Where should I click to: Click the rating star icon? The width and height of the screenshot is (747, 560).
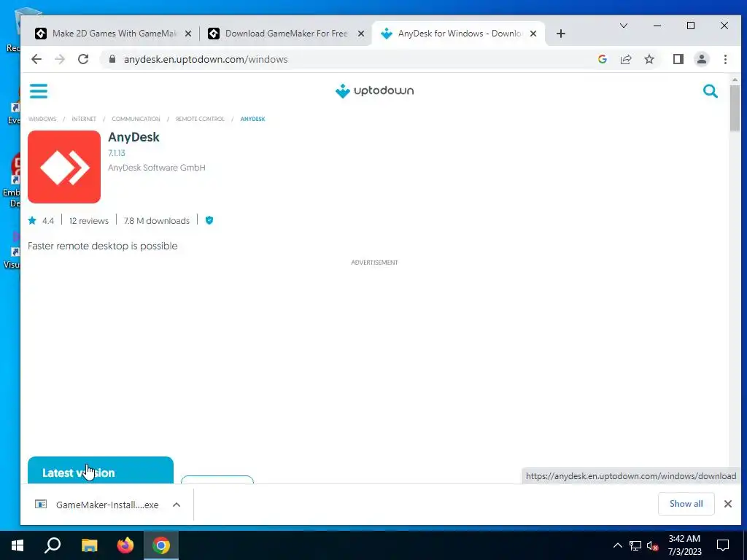tap(32, 220)
